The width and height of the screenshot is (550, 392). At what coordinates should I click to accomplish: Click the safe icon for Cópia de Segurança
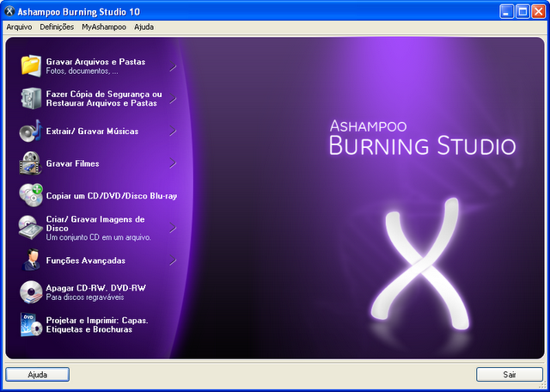tap(31, 99)
